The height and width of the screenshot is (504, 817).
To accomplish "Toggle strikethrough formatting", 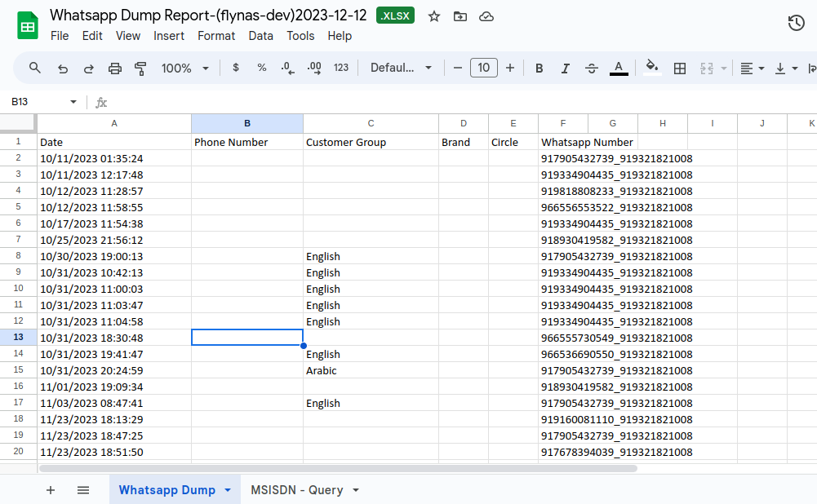I will 592,69.
